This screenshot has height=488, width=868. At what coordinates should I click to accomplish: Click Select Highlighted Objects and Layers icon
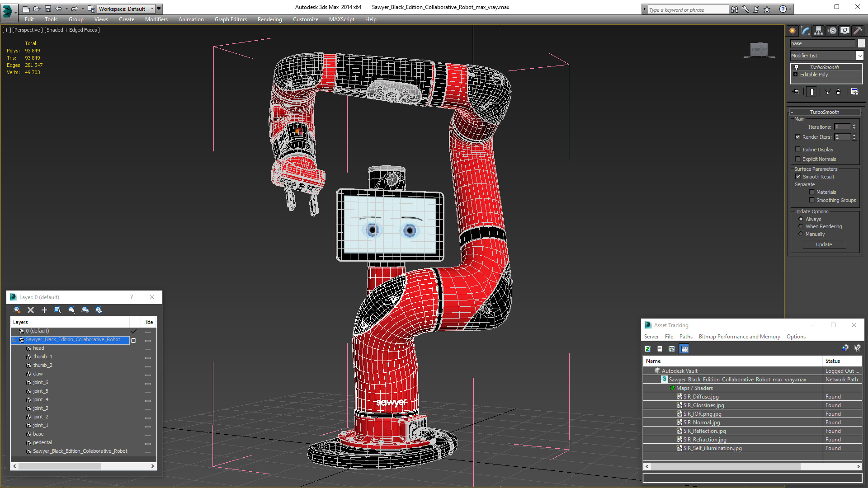[x=58, y=310]
